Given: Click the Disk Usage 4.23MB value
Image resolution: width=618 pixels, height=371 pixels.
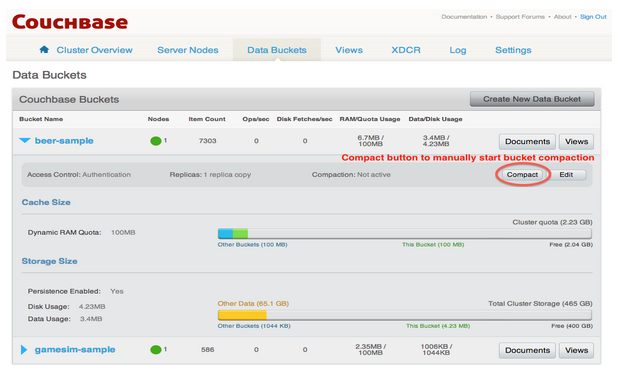Looking at the screenshot, I should (92, 307).
